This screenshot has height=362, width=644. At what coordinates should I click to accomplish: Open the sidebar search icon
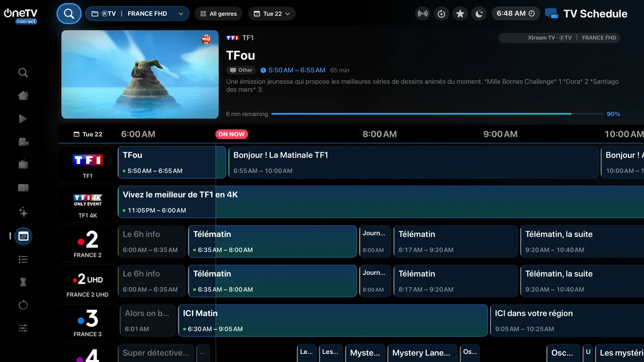coord(23,73)
